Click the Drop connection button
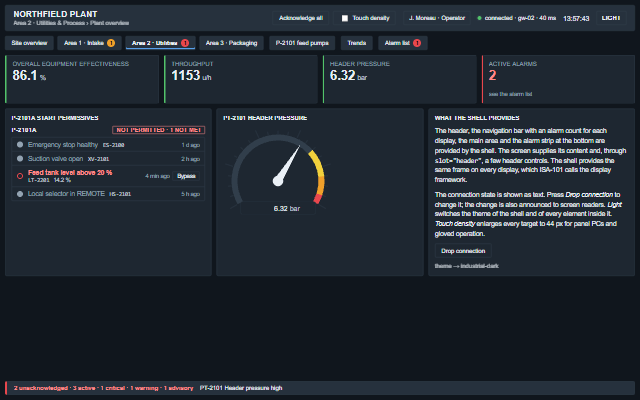 pos(463,251)
